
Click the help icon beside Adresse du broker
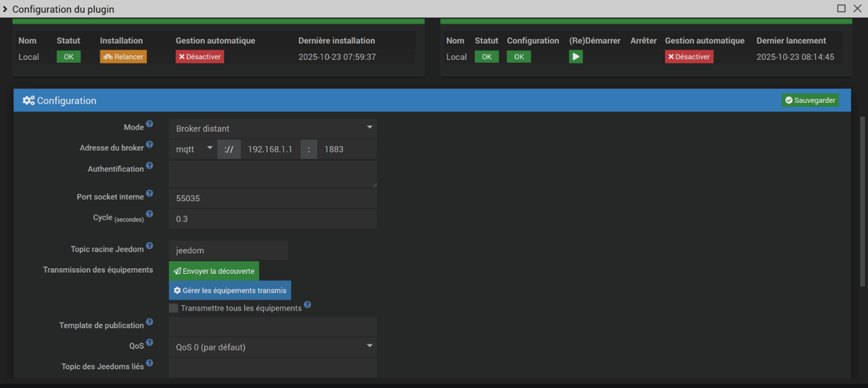149,145
